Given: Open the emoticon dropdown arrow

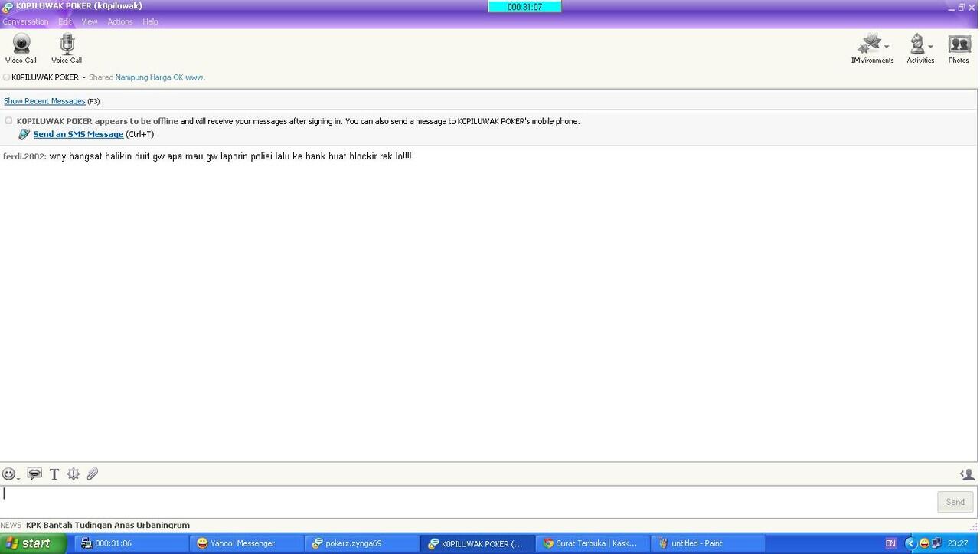Looking at the screenshot, I should point(18,478).
